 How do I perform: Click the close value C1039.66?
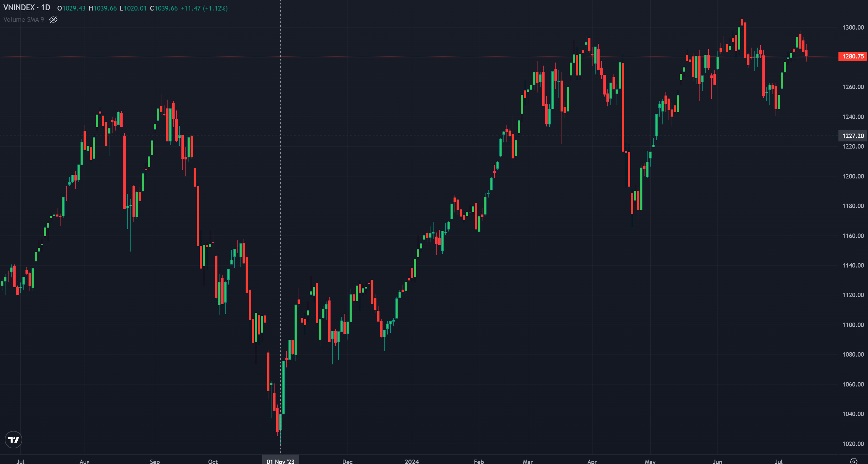164,8
